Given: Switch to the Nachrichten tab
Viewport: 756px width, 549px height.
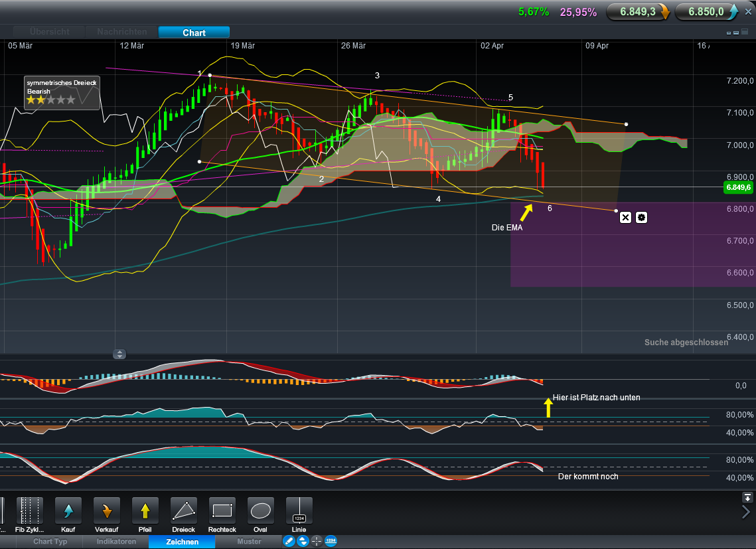Looking at the screenshot, I should tap(122, 32).
